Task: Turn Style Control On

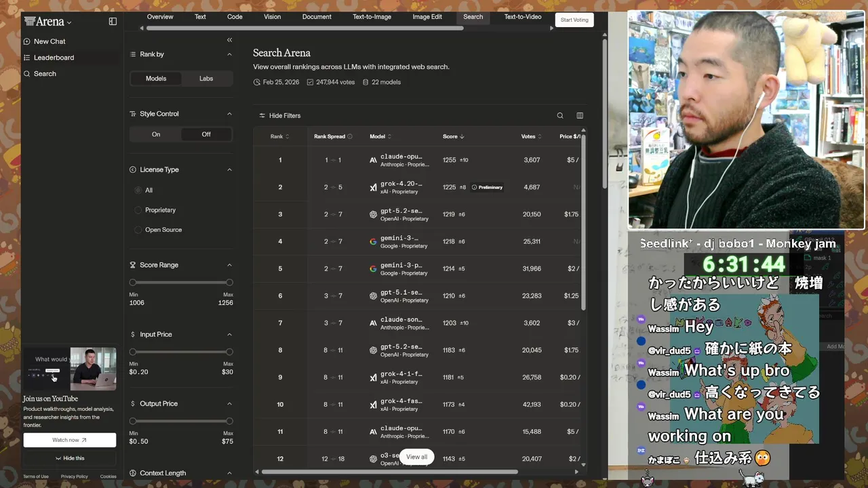Action: click(156, 134)
